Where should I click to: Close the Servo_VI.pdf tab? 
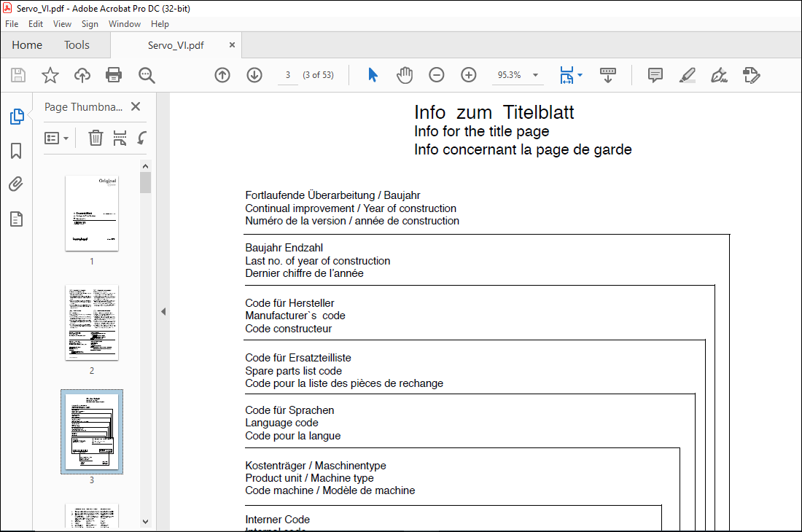pyautogui.click(x=232, y=45)
